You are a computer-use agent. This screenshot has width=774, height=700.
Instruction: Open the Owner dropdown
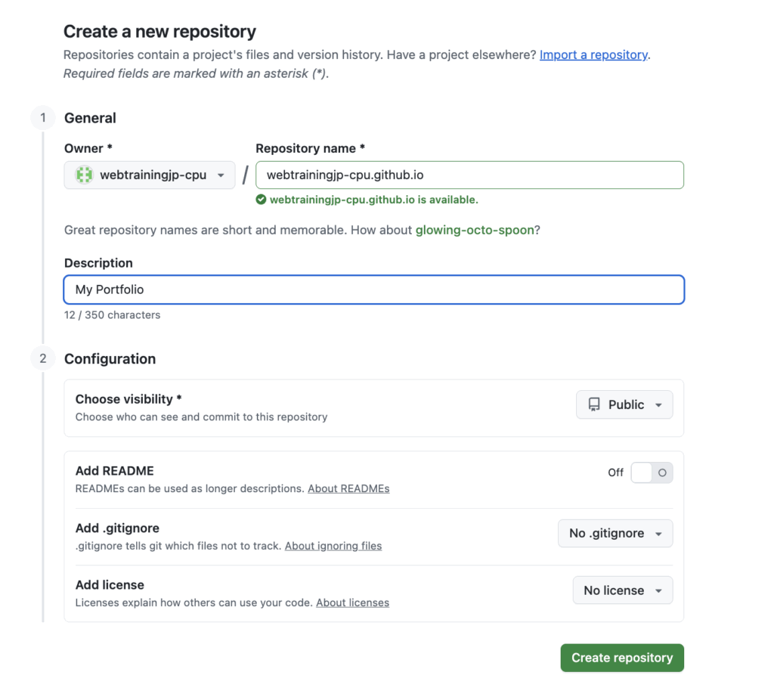[x=150, y=175]
